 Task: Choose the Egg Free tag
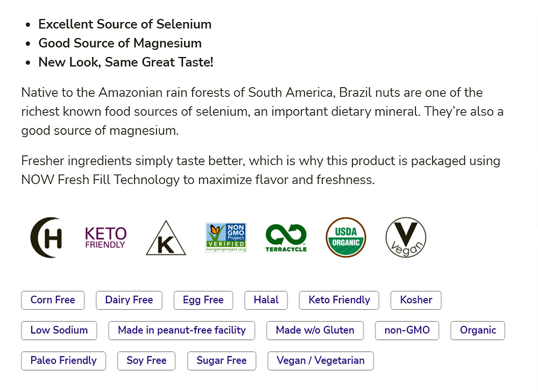click(203, 300)
